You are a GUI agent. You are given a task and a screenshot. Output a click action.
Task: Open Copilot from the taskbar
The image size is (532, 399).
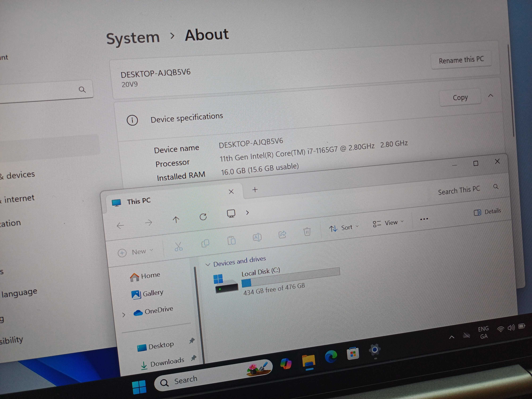[x=286, y=364]
